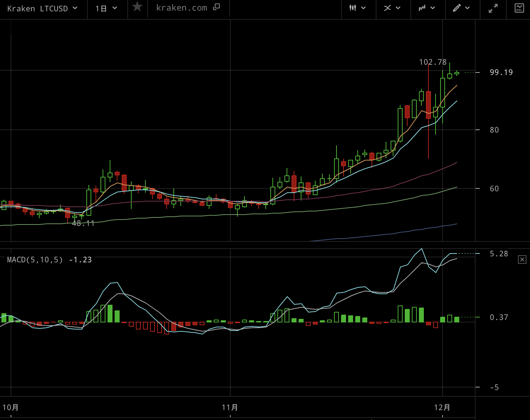This screenshot has height=420, width=530.
Task: Open the 1日 time interval dropdown
Action: 106,8
